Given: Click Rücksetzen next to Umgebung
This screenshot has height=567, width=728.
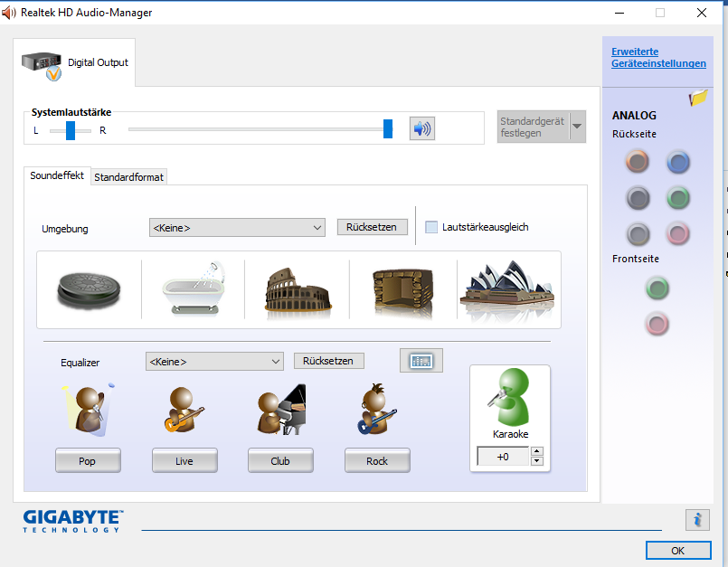Looking at the screenshot, I should 372,227.
